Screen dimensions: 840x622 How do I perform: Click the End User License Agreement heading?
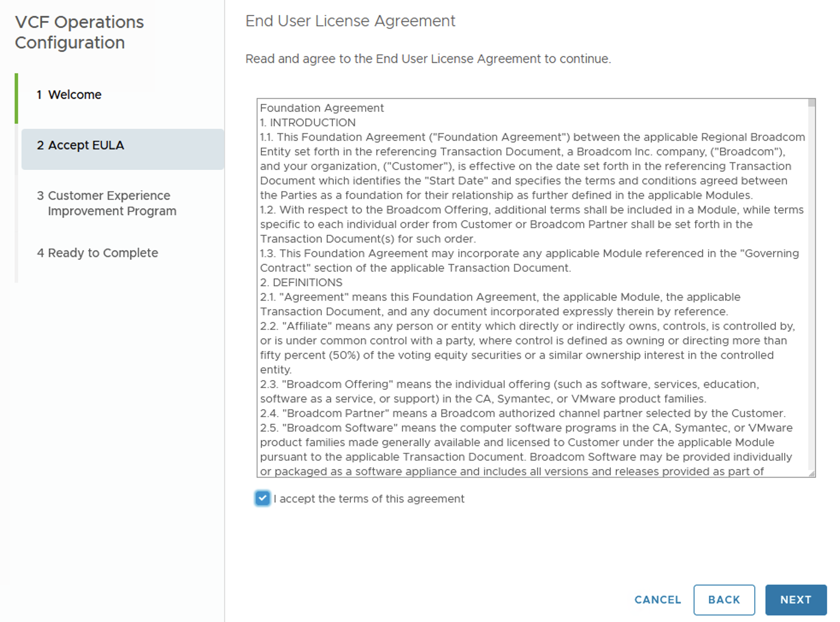coord(350,21)
